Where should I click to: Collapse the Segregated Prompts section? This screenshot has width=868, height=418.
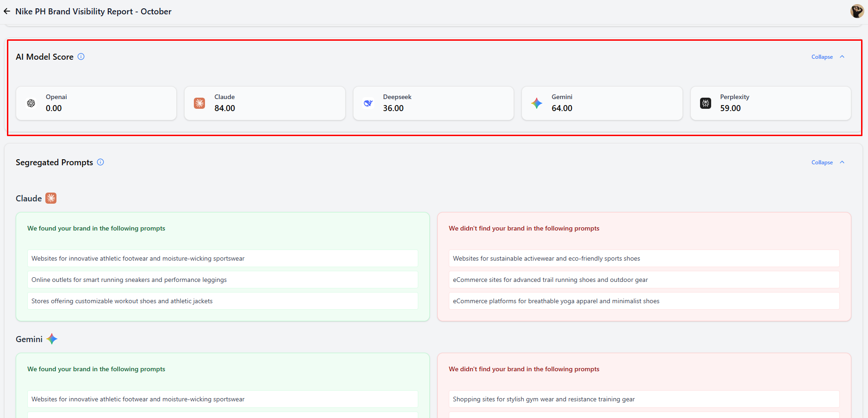coord(822,162)
